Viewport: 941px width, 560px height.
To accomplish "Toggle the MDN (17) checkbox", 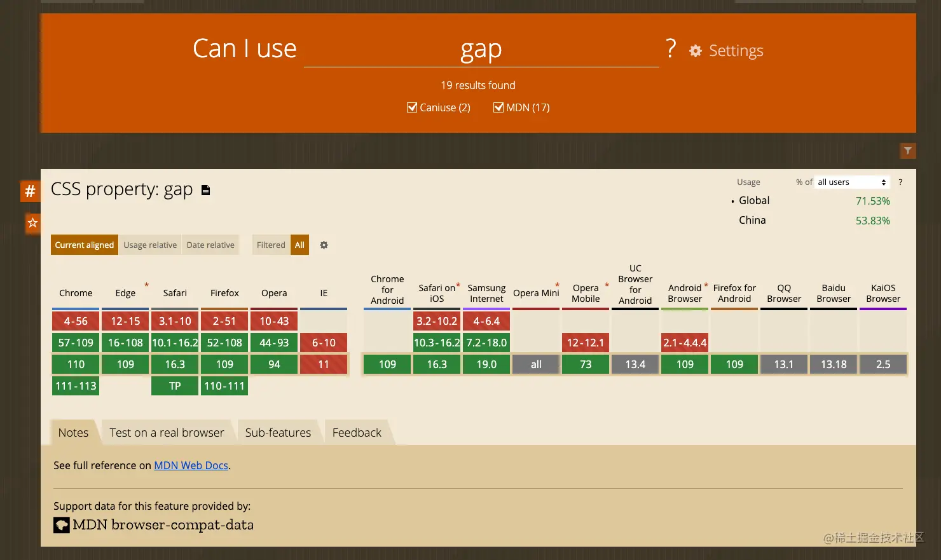I will click(498, 107).
